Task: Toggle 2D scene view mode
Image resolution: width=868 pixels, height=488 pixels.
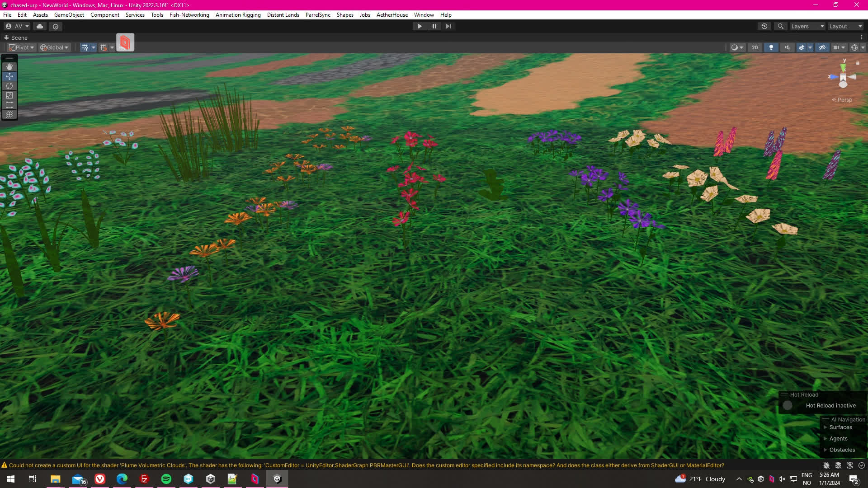Action: click(x=755, y=47)
